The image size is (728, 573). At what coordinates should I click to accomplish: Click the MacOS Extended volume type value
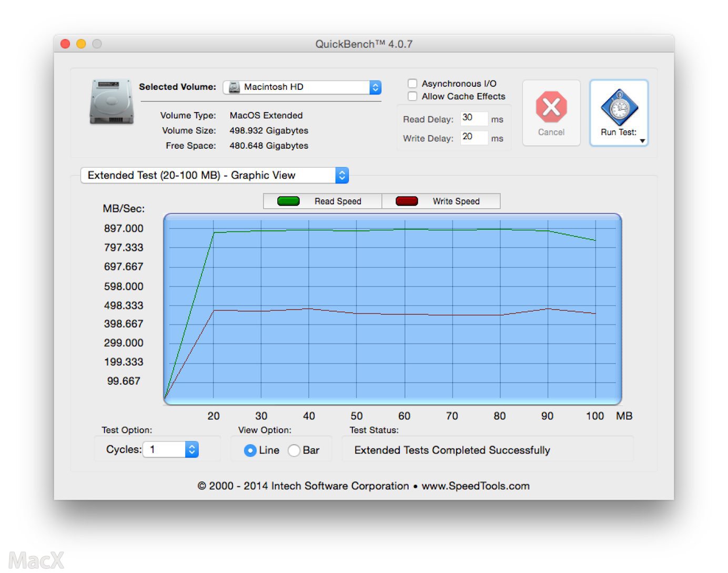tap(266, 115)
